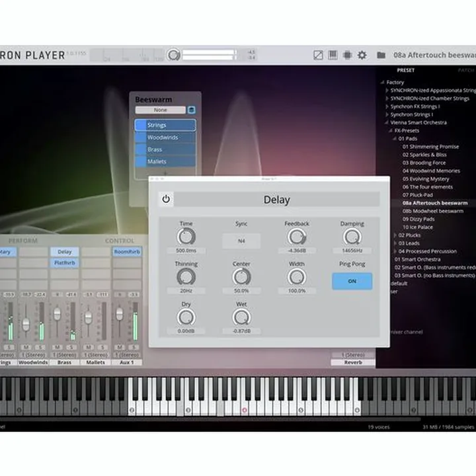Click the window resize icon in the top toolbar

tap(318, 56)
